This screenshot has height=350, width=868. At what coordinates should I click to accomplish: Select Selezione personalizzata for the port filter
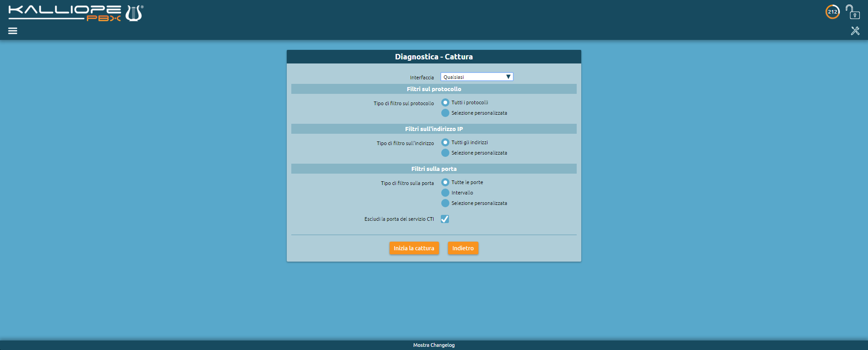[445, 203]
